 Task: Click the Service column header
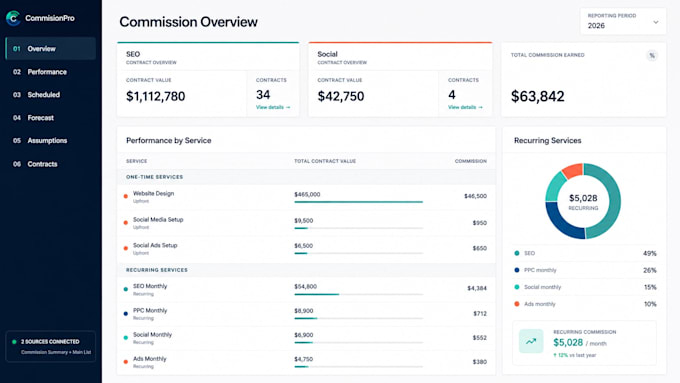(x=137, y=161)
